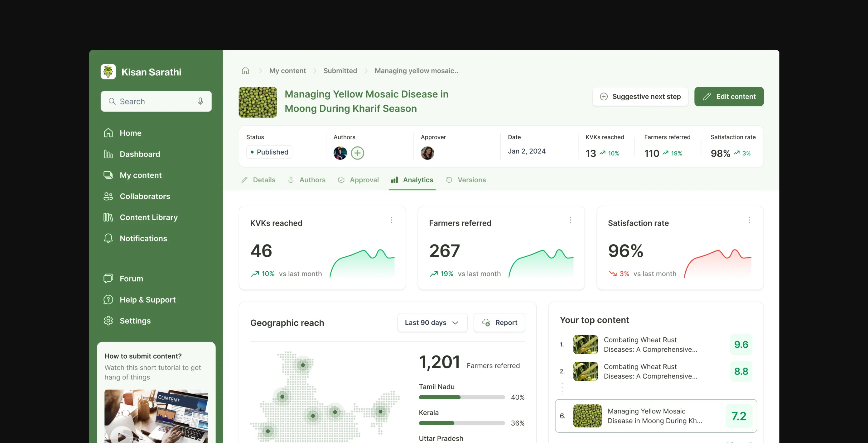The image size is (868, 443).
Task: Open Collaborators page
Action: click(x=137, y=196)
